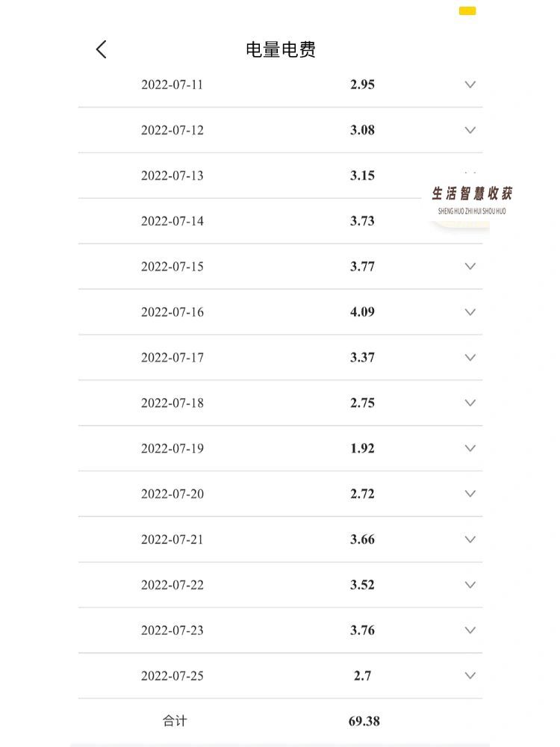Expand the 2022-07-20 entry
The width and height of the screenshot is (560, 747).
click(470, 494)
